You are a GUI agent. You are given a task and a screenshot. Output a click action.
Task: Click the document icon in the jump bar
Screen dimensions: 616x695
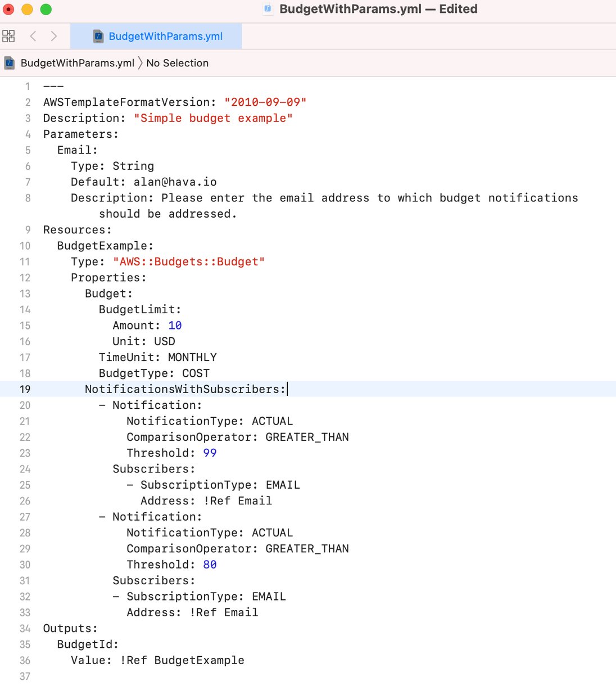[9, 63]
